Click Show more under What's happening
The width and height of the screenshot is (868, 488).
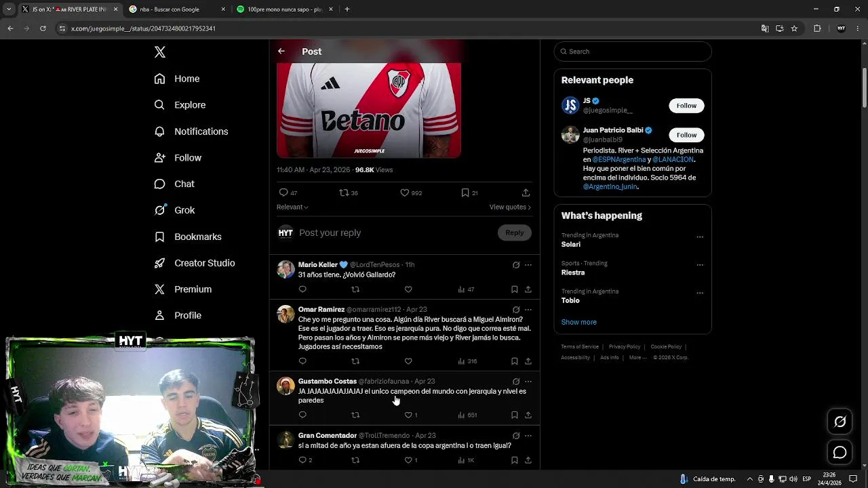pyautogui.click(x=578, y=322)
